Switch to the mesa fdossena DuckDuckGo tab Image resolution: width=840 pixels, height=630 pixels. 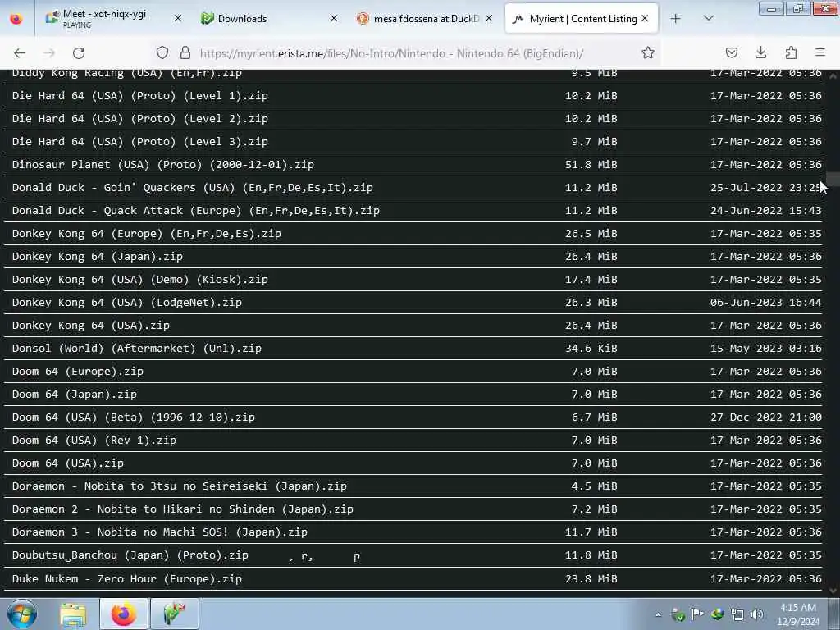(x=423, y=19)
